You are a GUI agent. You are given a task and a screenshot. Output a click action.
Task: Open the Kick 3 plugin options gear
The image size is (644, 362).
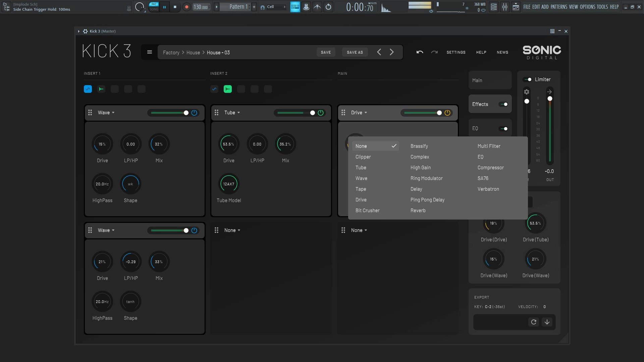point(85,31)
